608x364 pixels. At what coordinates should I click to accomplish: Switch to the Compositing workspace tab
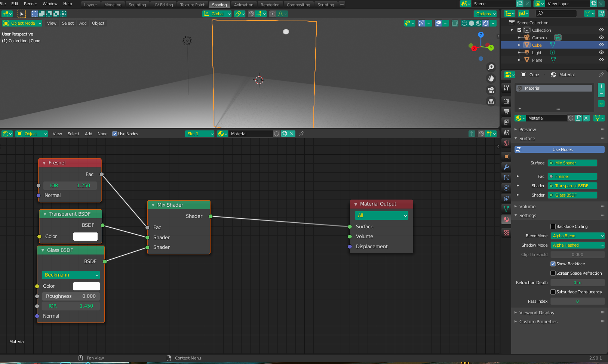298,5
